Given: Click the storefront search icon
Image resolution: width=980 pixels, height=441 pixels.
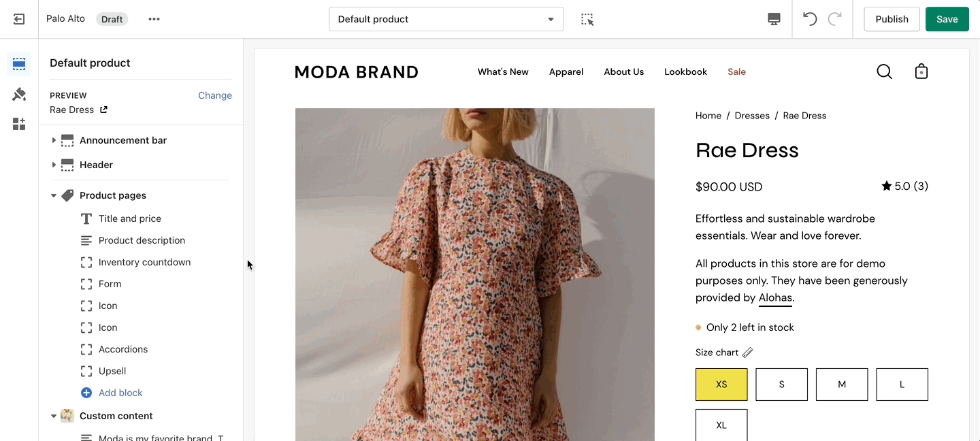Looking at the screenshot, I should [x=884, y=71].
